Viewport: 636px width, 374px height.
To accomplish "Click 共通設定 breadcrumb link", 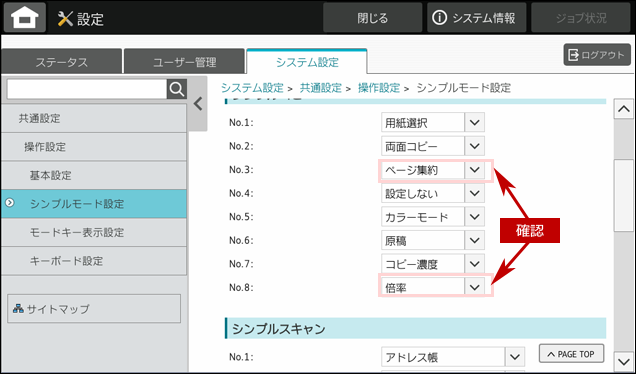I will pos(320,88).
